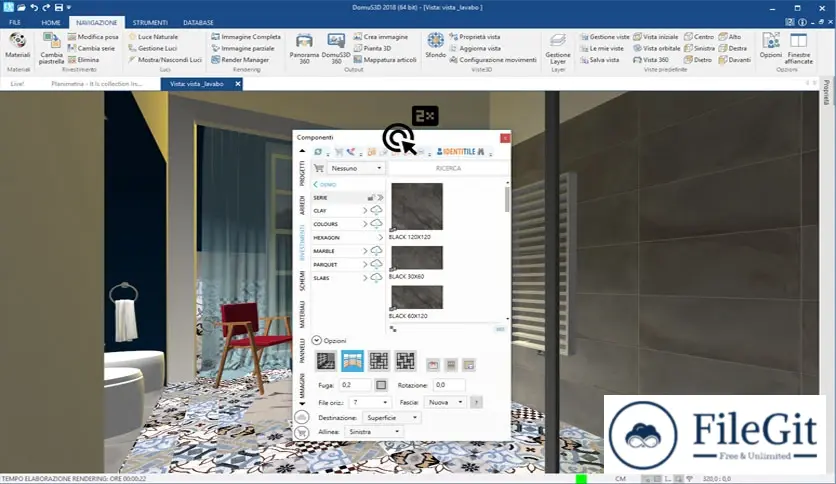Switch to Vista iniziale
This screenshot has width=836, height=484.
click(x=656, y=37)
